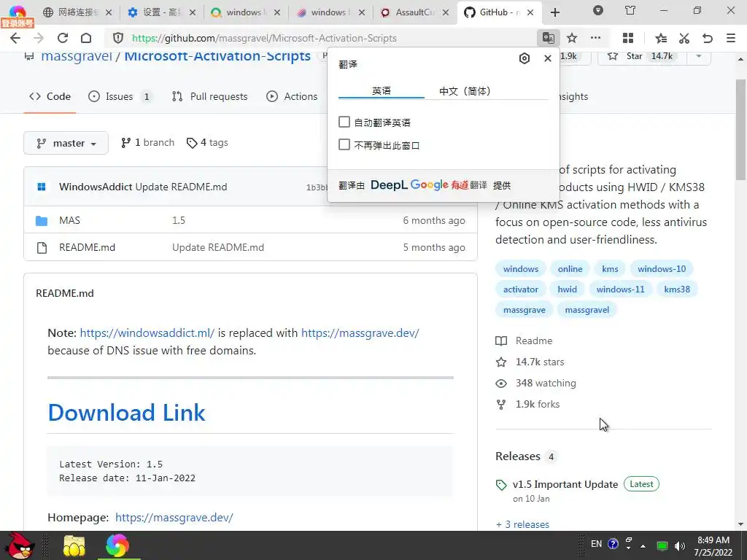Open the browser hamburger menu

tap(731, 38)
